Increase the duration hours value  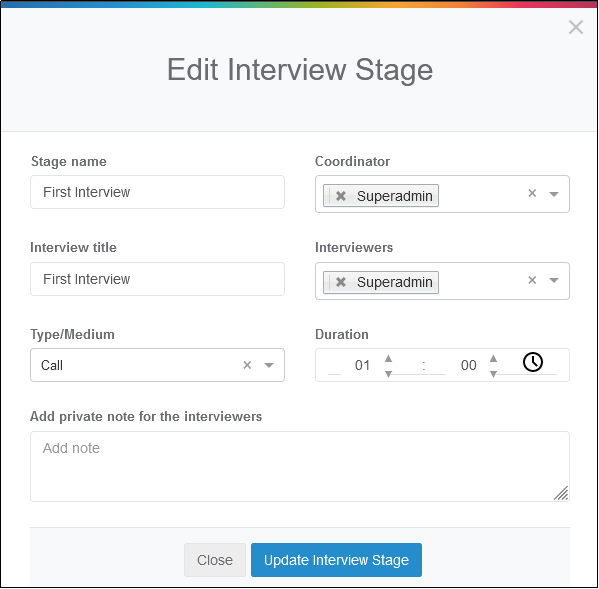click(388, 358)
